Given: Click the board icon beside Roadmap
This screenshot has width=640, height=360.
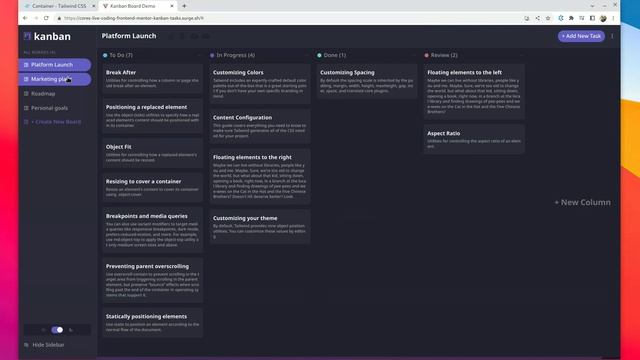Looking at the screenshot, I should [x=26, y=94].
